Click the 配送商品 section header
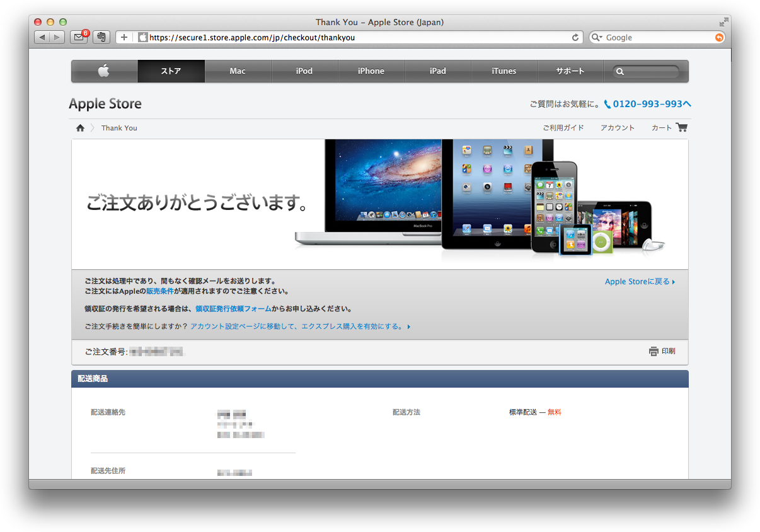Image resolution: width=760 pixels, height=532 pixels. (x=380, y=379)
